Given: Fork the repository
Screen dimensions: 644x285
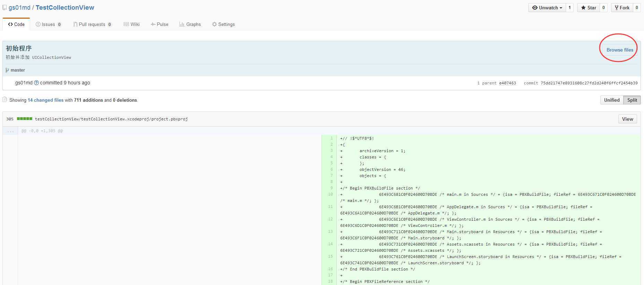Looking at the screenshot, I should click(622, 8).
